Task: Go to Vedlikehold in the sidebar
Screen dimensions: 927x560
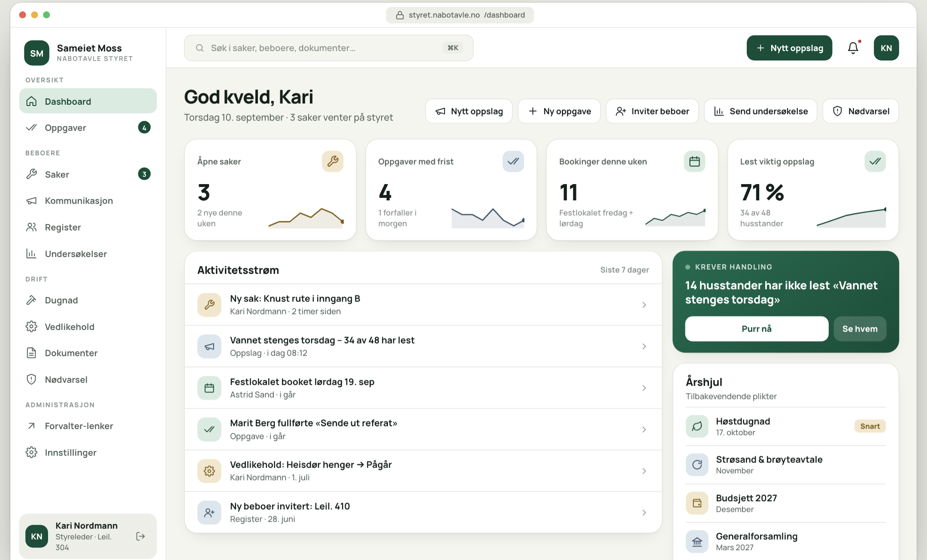Action: 88,327
